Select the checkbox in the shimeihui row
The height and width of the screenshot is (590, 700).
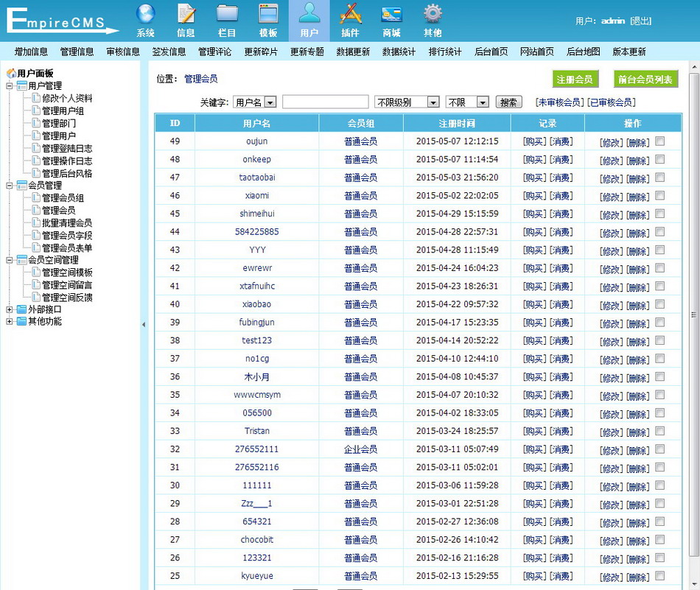click(659, 214)
